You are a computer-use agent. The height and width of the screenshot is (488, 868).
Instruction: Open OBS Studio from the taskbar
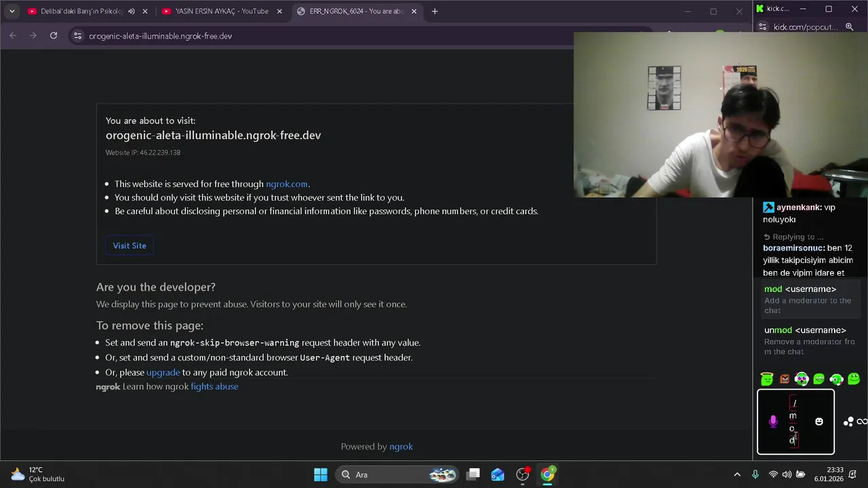click(x=522, y=474)
